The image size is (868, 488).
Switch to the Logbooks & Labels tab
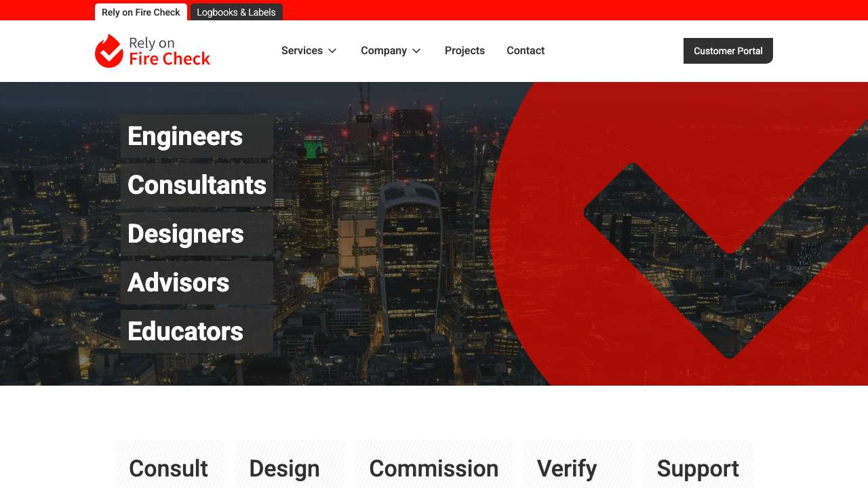(236, 12)
